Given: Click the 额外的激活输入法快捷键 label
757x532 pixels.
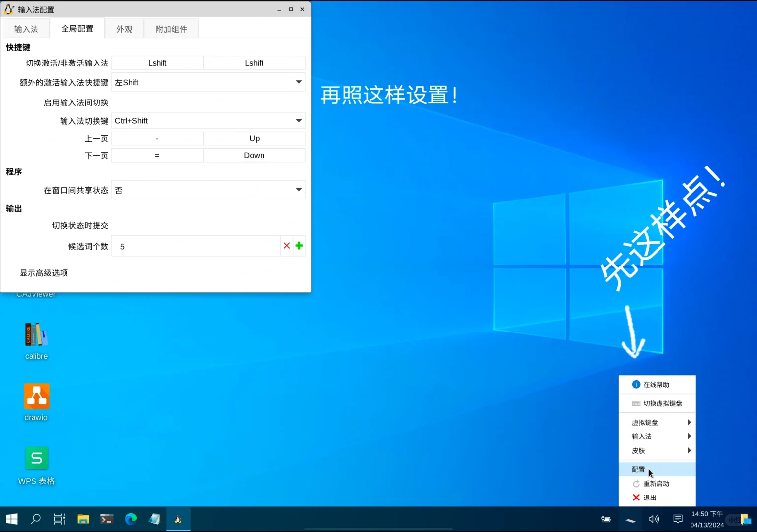Looking at the screenshot, I should tap(64, 82).
